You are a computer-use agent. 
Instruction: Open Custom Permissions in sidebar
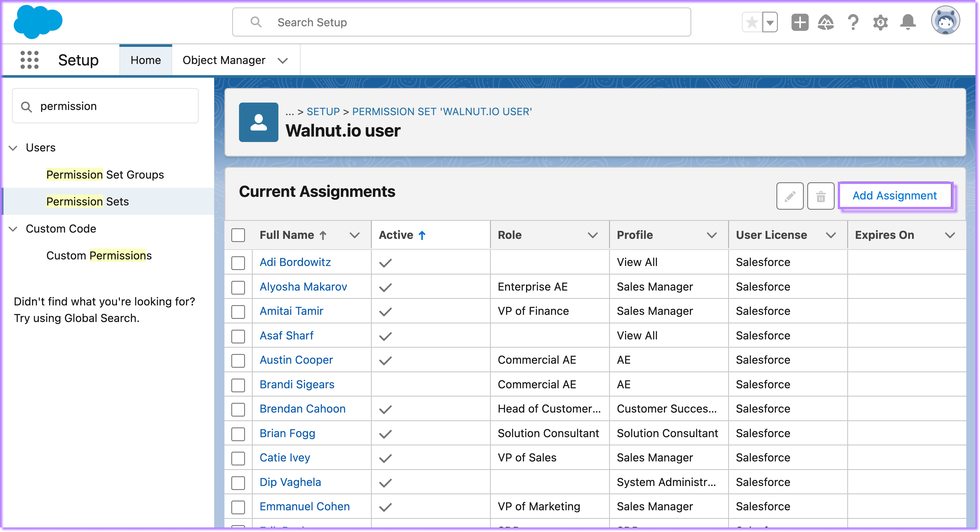point(99,256)
